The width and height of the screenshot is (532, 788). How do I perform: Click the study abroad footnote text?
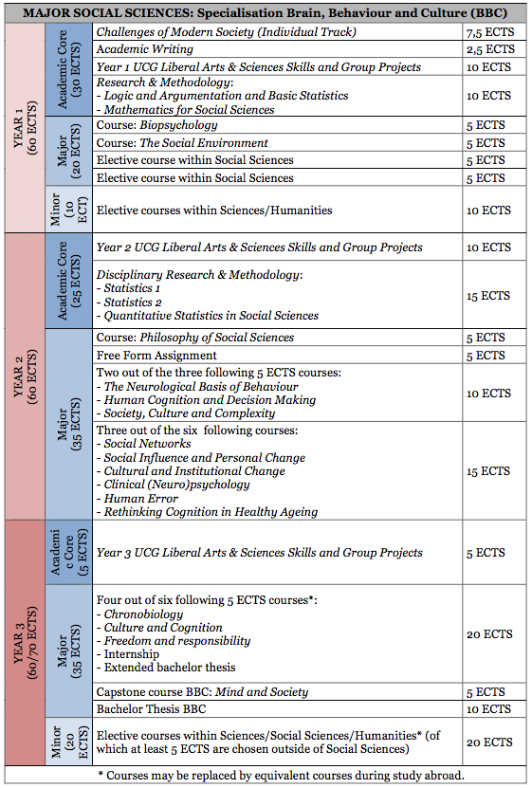pos(281,775)
